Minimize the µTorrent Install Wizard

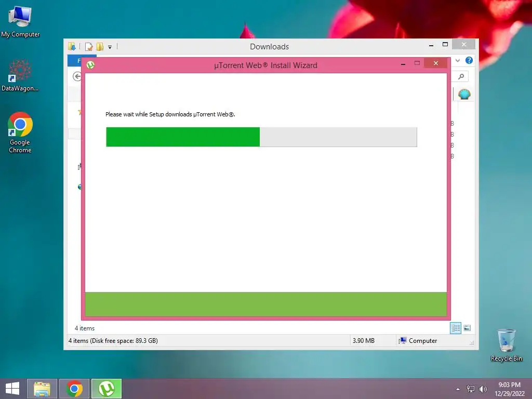coord(403,63)
